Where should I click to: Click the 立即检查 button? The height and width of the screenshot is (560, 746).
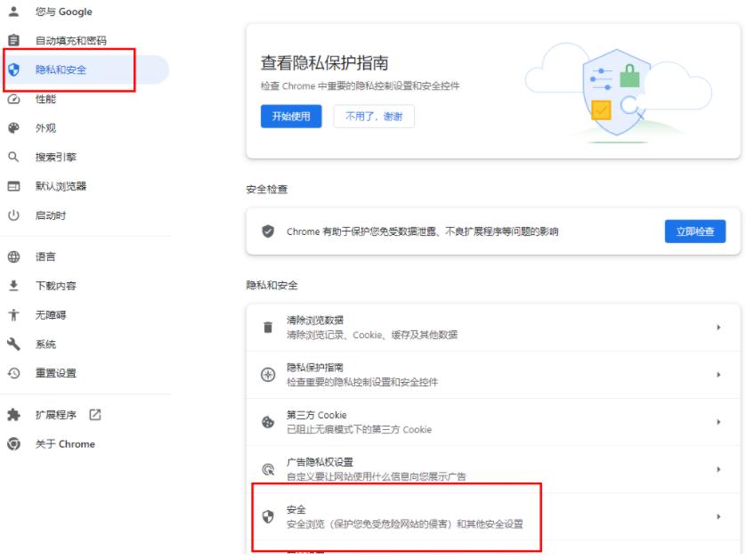click(x=695, y=231)
